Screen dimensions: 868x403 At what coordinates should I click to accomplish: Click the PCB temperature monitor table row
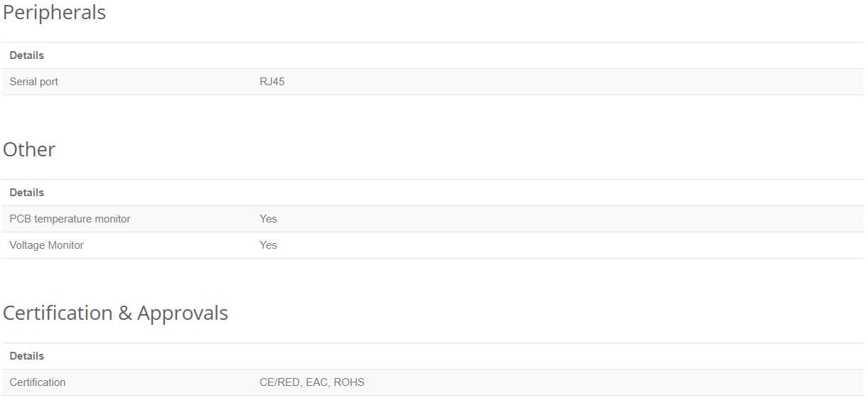point(433,219)
